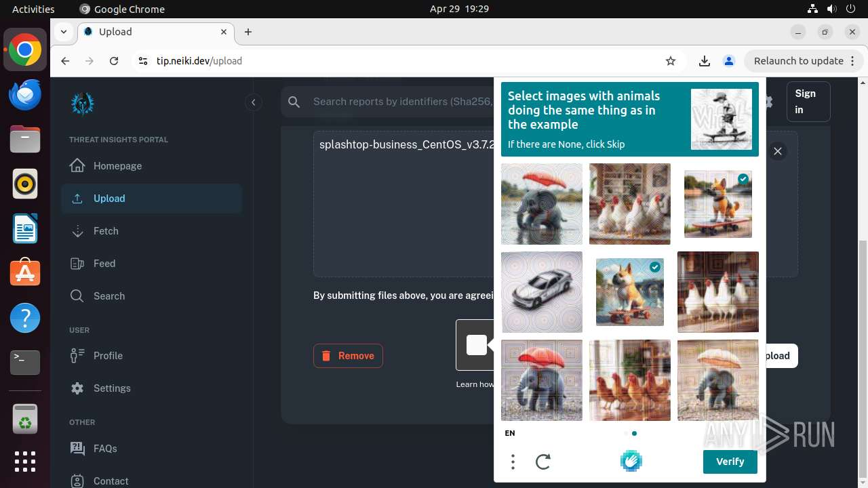
Task: Open the volume tray icon
Action: (831, 9)
